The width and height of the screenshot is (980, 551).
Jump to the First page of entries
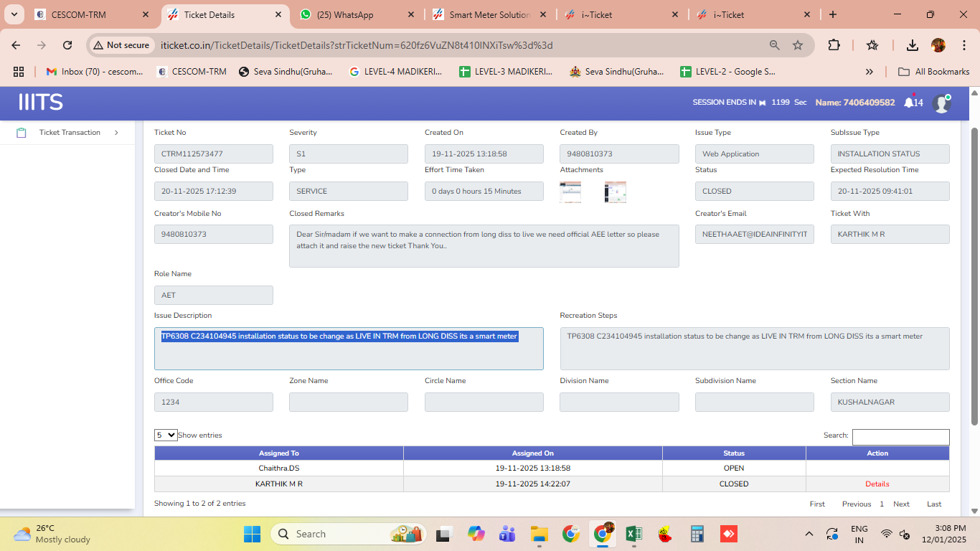[x=817, y=504]
